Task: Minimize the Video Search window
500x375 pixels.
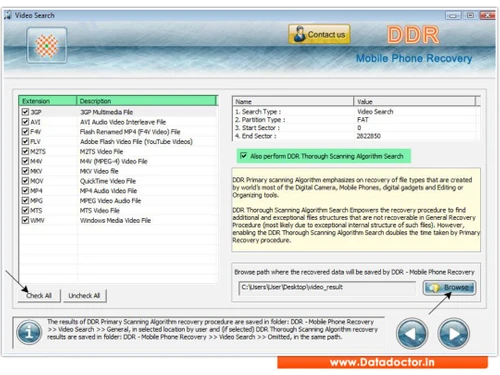Action: pos(453,15)
